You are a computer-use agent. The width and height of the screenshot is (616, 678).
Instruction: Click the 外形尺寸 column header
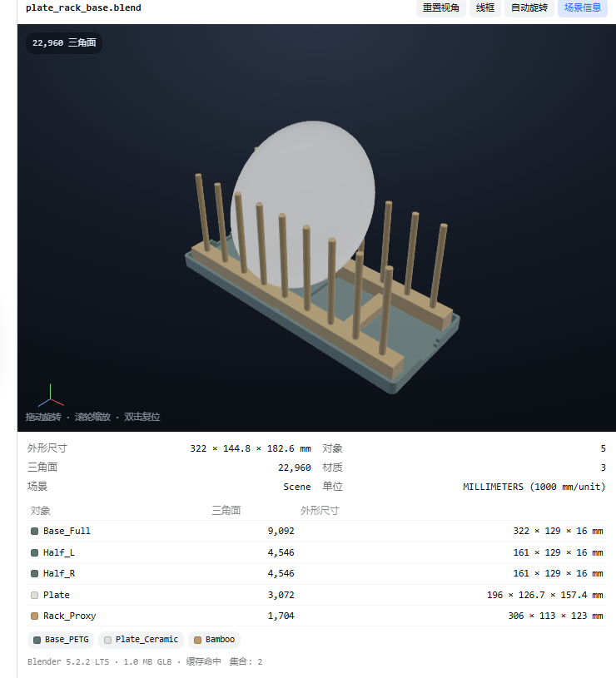(x=320, y=511)
